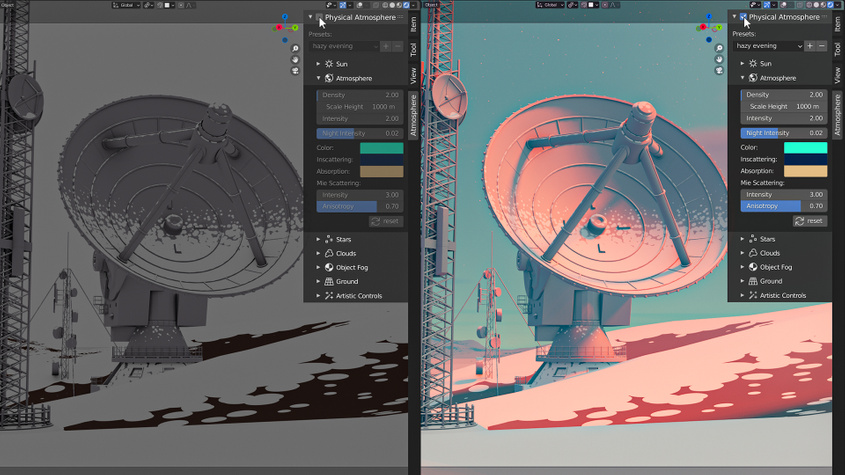Click the Stars icon in right panel
Image resolution: width=845 pixels, height=475 pixels.
point(753,238)
